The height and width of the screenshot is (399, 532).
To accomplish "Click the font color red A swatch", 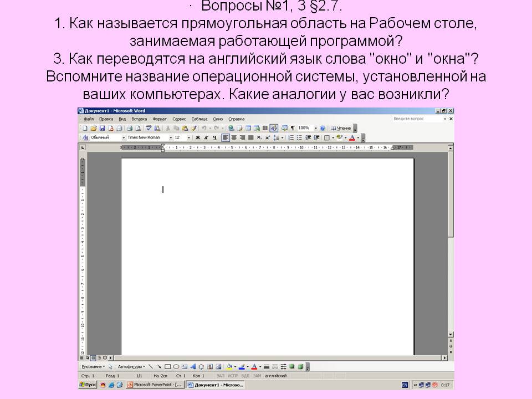I will (351, 137).
